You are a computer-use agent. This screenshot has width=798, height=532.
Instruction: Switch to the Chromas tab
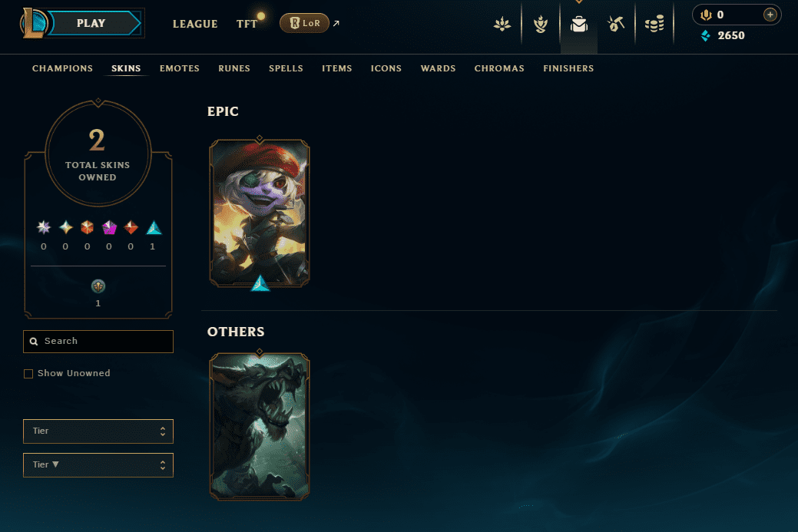[499, 68]
